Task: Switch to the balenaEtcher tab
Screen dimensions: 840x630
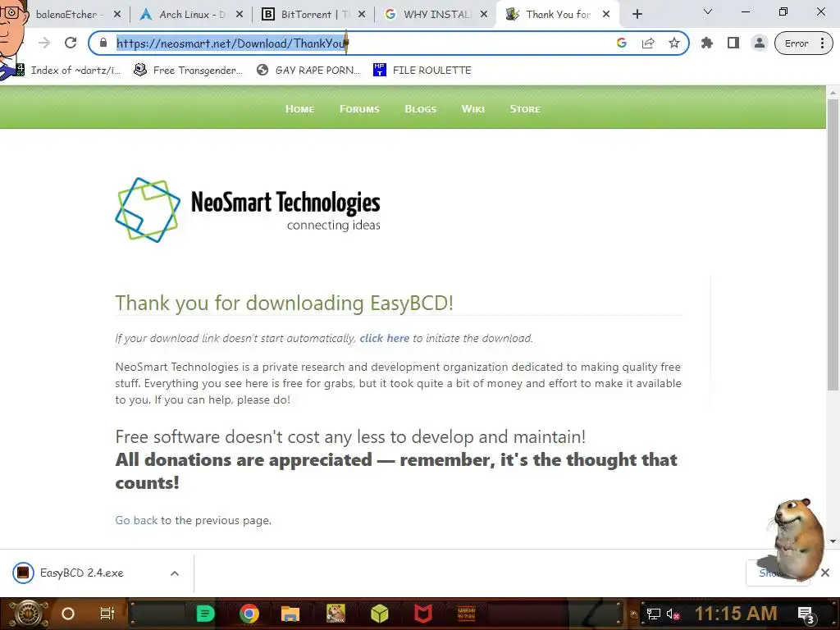Action: 69,15
